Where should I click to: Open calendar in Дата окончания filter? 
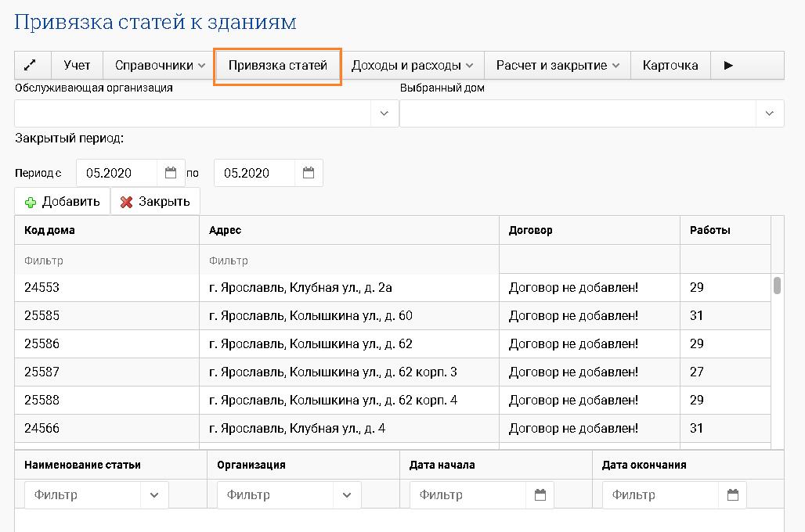point(732,495)
